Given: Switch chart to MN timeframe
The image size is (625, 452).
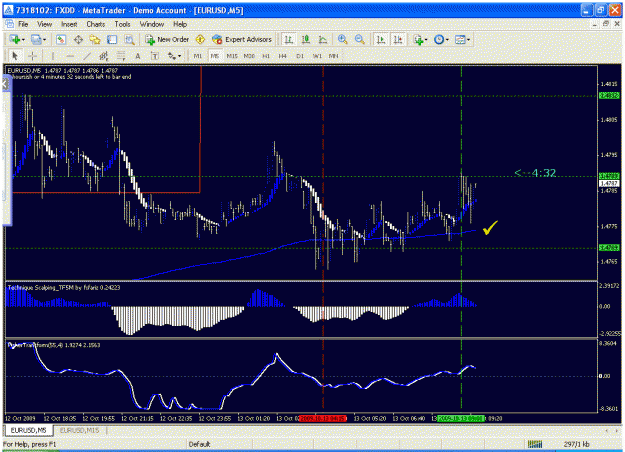Looking at the screenshot, I should tap(334, 56).
